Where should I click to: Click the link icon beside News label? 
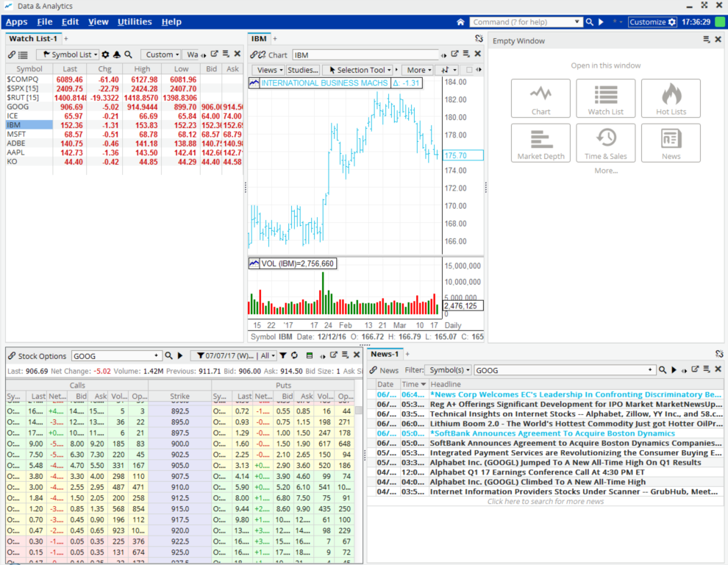point(374,370)
